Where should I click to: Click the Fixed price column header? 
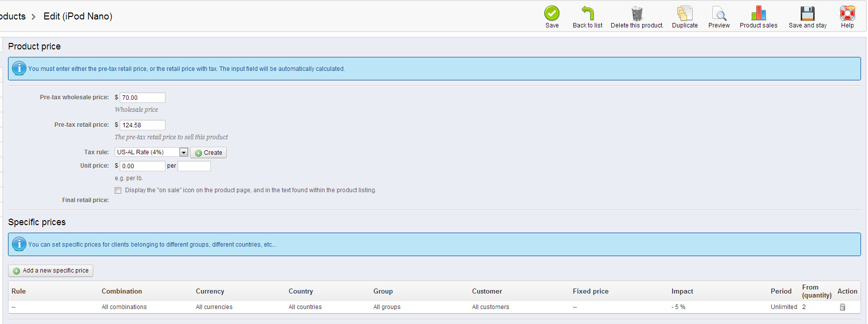(591, 291)
